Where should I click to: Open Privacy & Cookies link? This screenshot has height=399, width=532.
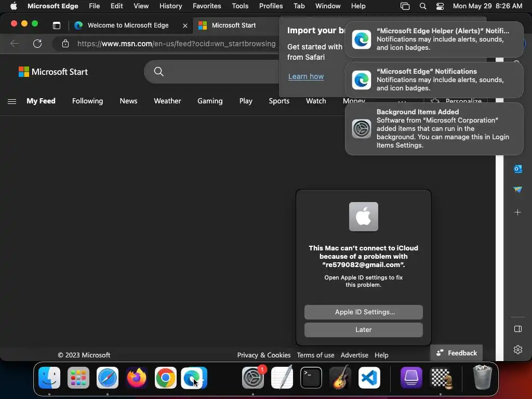click(x=263, y=355)
